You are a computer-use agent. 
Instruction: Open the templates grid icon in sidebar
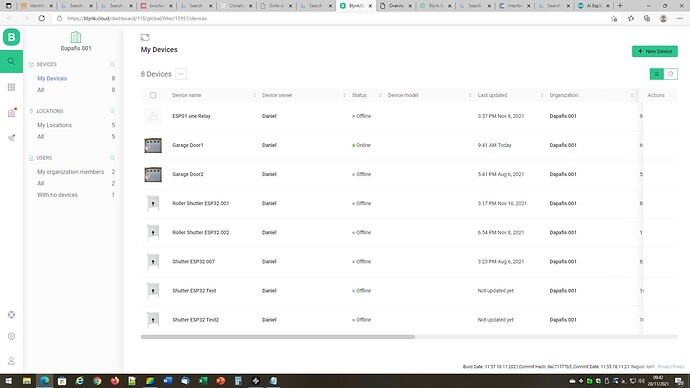point(11,87)
